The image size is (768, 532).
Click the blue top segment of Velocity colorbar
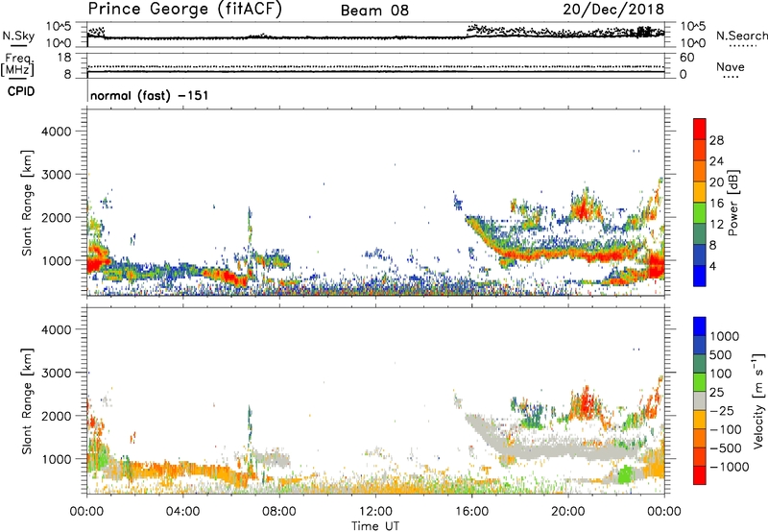(700, 326)
